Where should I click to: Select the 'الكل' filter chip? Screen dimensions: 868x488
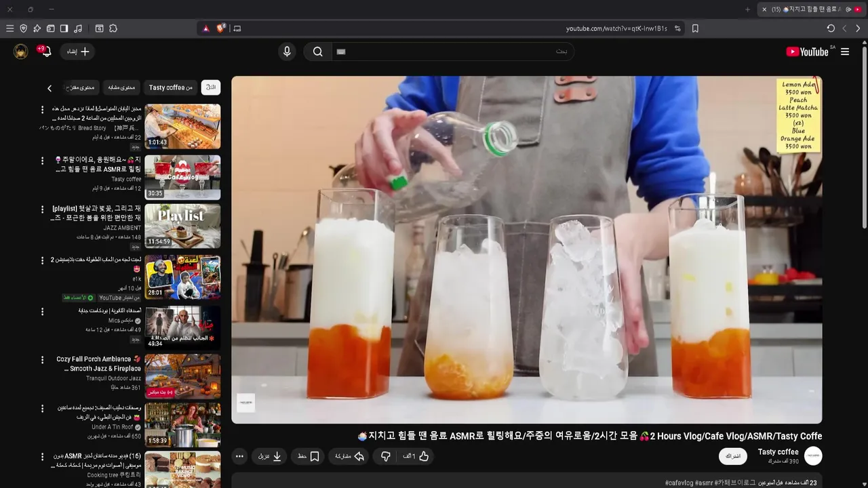tap(211, 87)
